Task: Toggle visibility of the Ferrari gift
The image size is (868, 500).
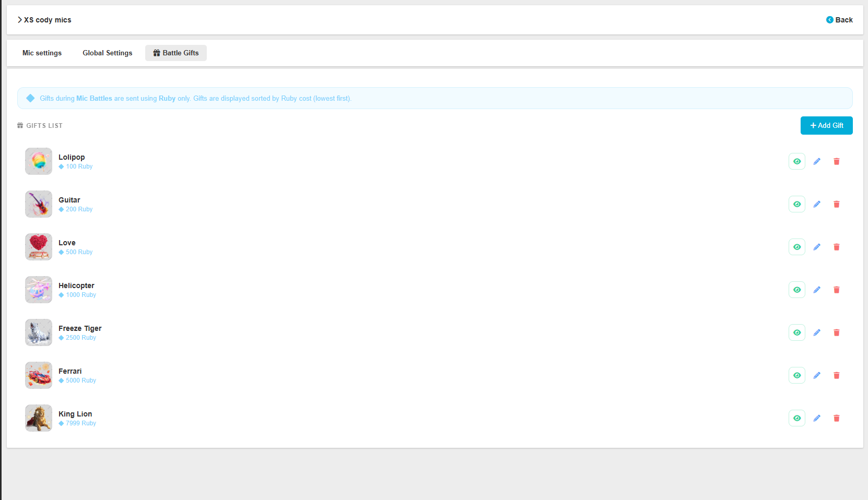Action: (796, 375)
